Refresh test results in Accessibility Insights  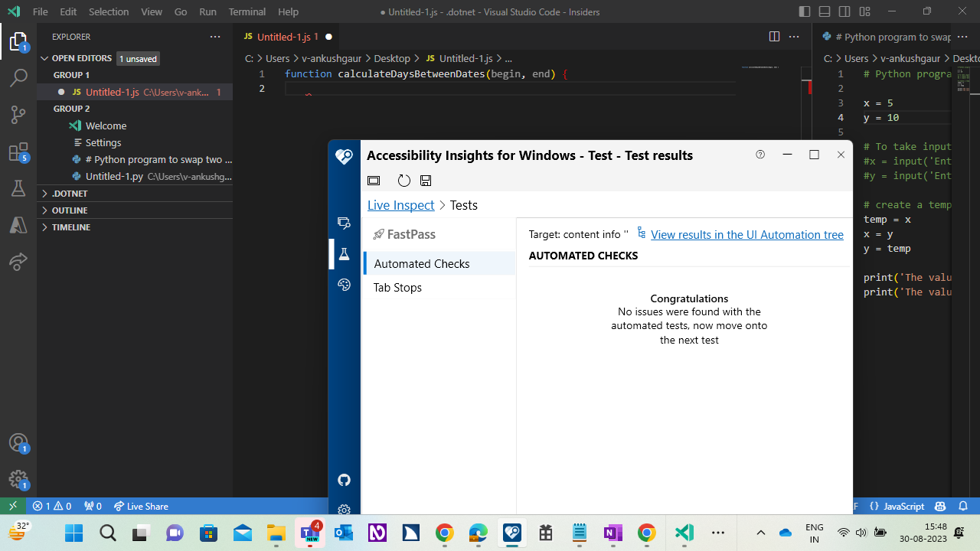pyautogui.click(x=404, y=180)
